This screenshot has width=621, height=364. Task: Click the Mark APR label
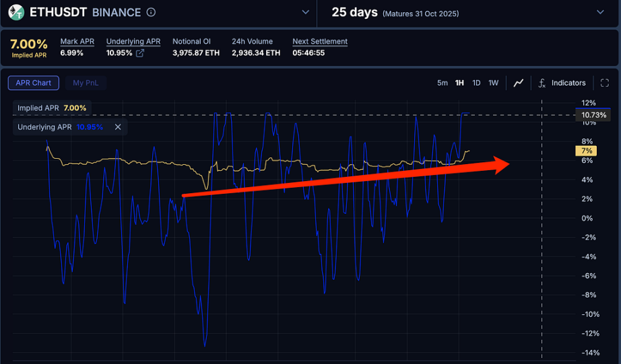[77, 42]
